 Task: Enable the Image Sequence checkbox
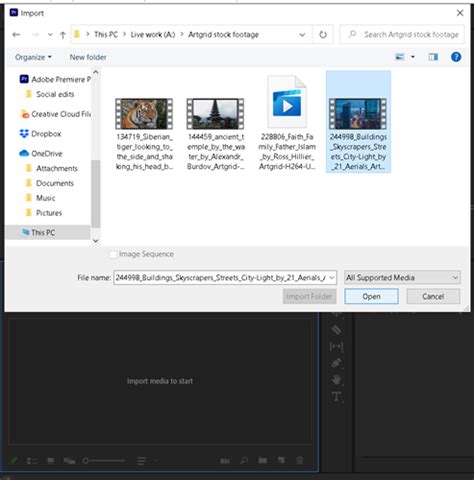[113, 254]
